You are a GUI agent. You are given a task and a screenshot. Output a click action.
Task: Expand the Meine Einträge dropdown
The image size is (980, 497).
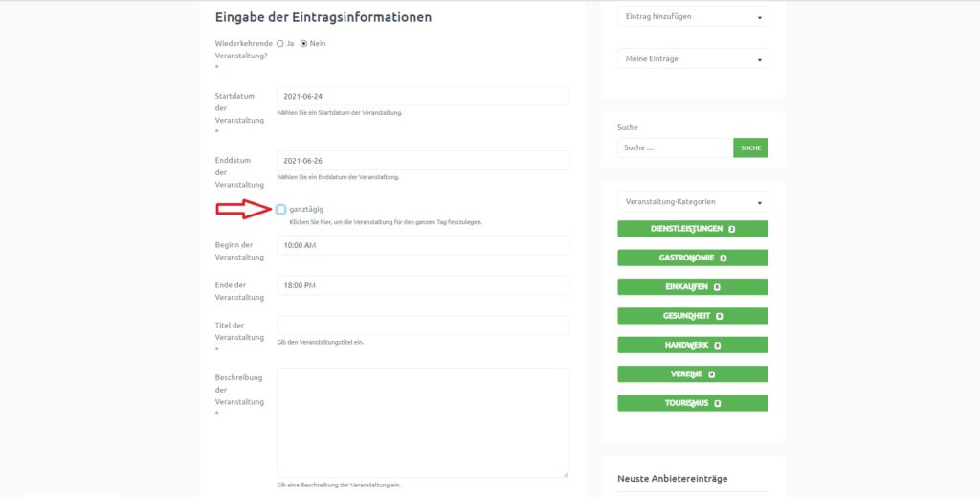(x=693, y=58)
